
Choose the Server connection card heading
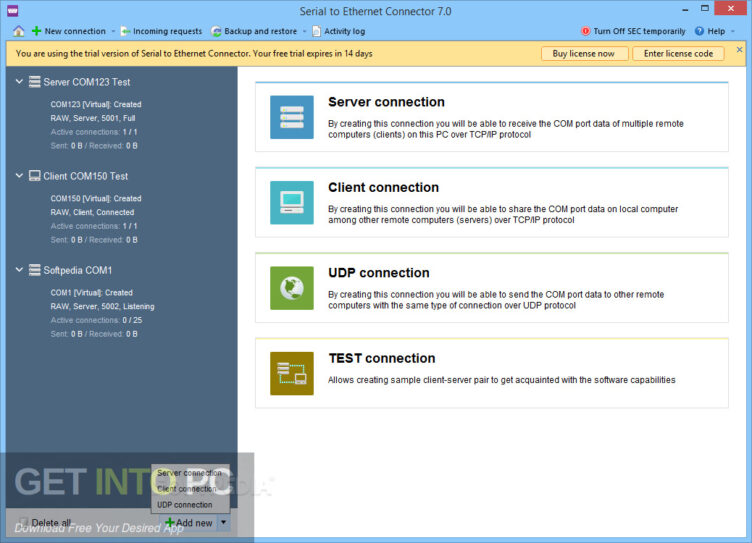pos(386,102)
